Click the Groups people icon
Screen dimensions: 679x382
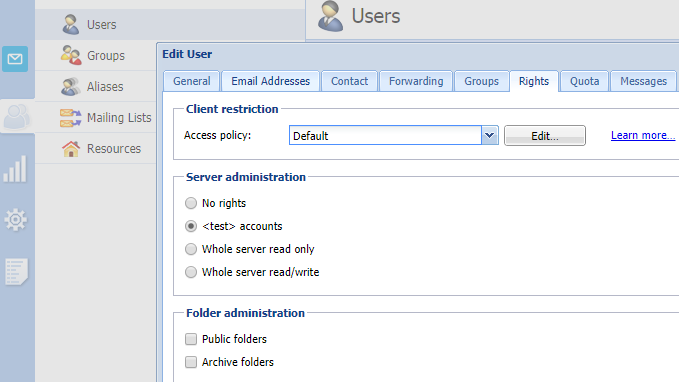click(71, 55)
